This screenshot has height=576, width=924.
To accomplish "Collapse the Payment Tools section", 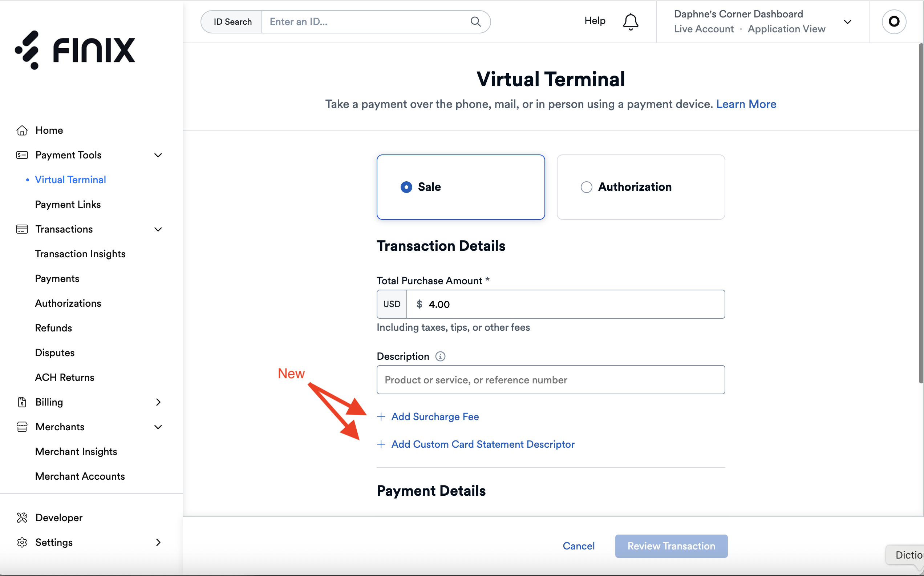I will 158,155.
